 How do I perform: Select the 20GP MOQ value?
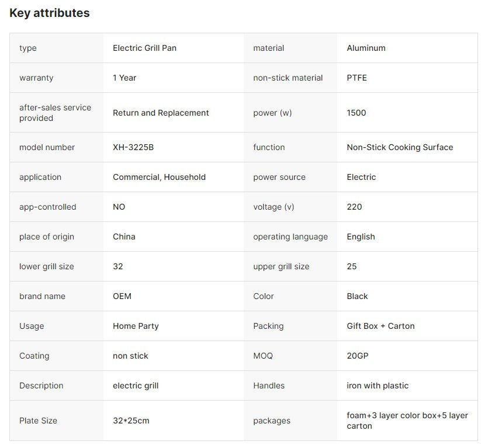pyautogui.click(x=357, y=356)
